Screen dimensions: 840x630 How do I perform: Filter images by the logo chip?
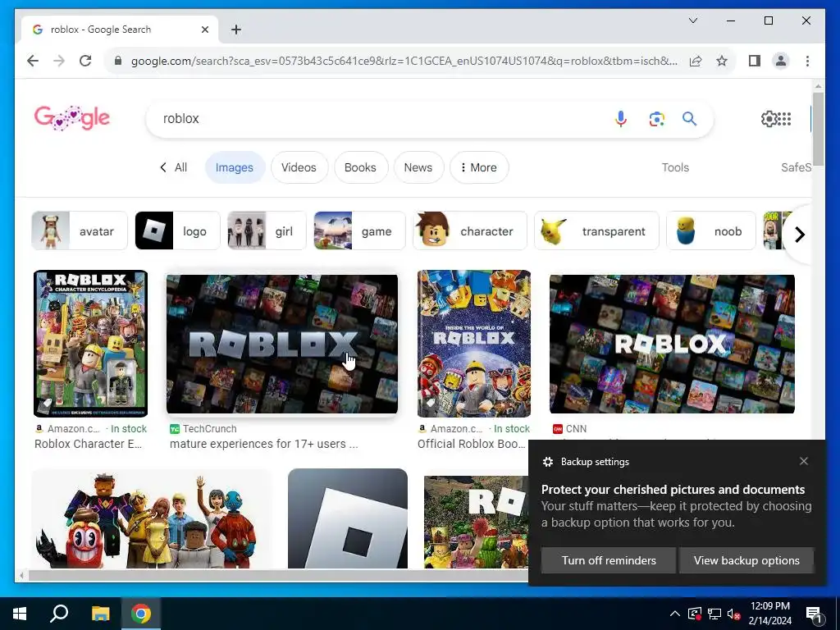click(x=177, y=231)
